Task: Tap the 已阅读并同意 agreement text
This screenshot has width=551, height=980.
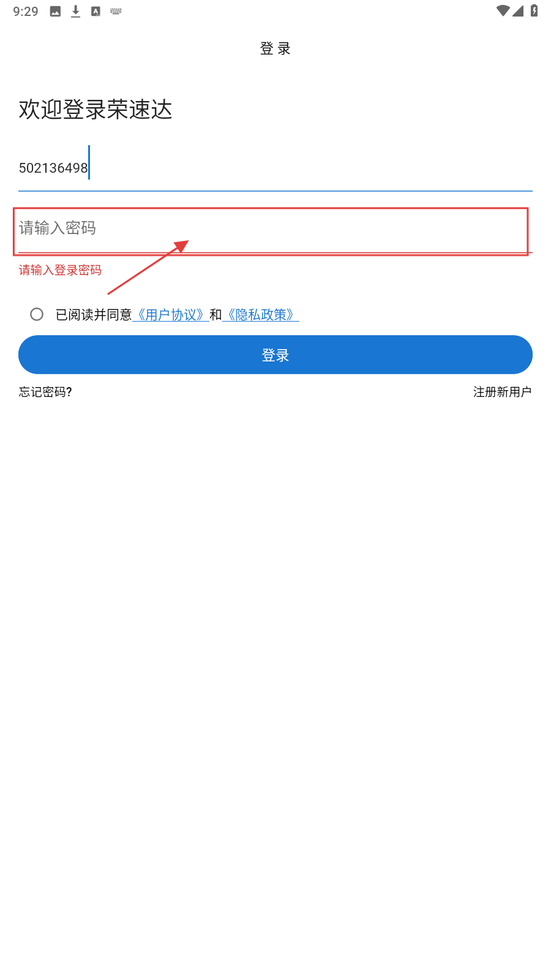Action: [x=94, y=315]
